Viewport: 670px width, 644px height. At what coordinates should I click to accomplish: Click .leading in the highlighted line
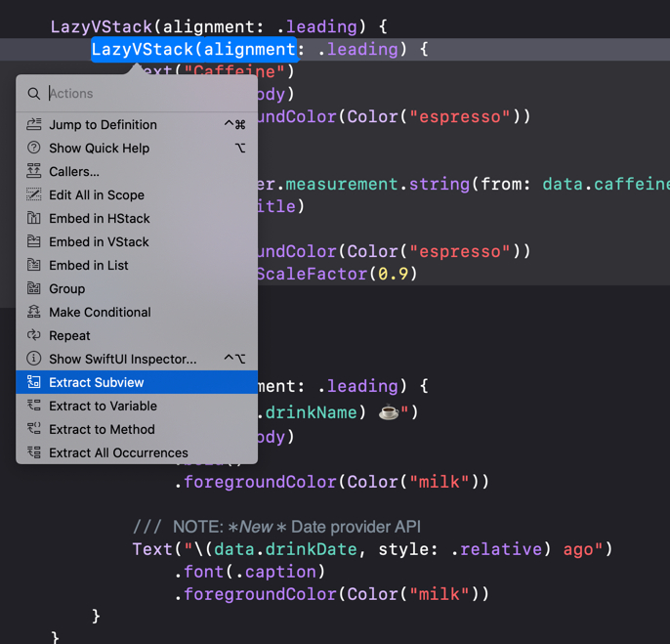[x=358, y=50]
